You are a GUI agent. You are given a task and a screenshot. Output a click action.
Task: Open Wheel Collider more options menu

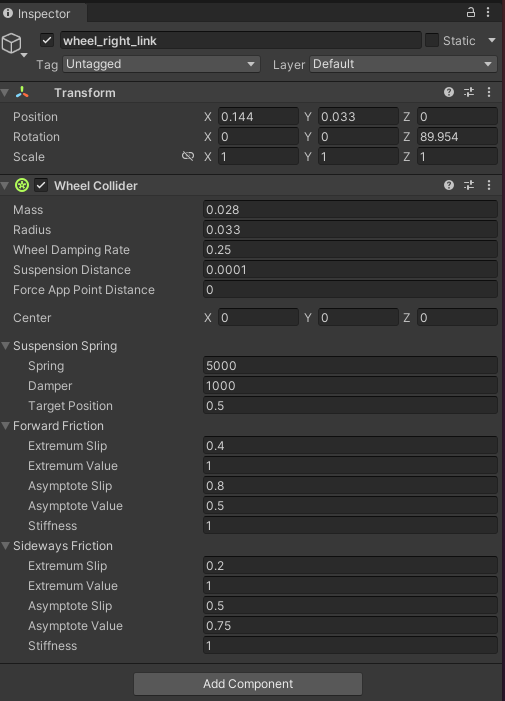point(489,185)
